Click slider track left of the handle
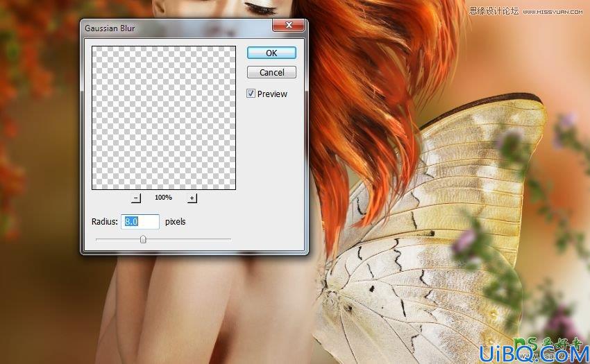Viewport: 590px width, 364px height. point(118,239)
